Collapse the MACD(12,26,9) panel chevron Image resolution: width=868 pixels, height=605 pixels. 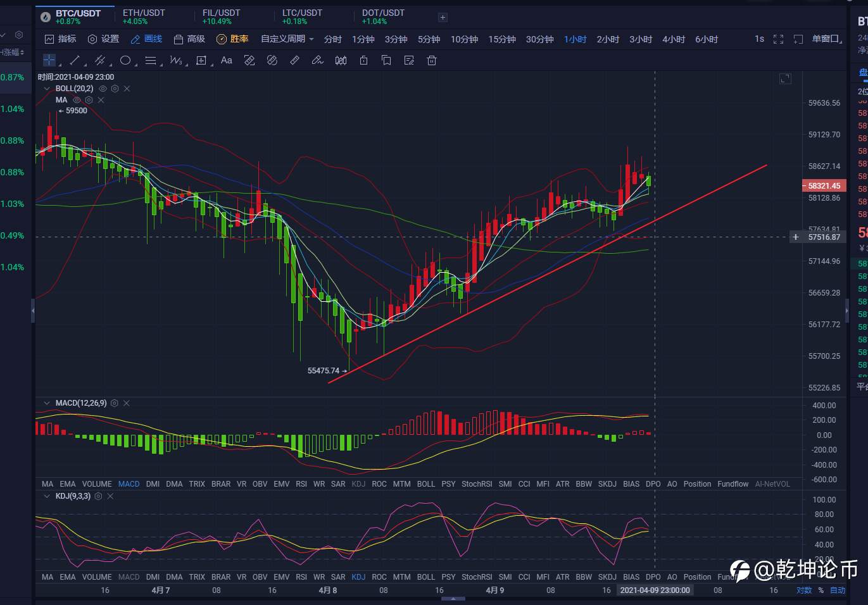coord(47,403)
